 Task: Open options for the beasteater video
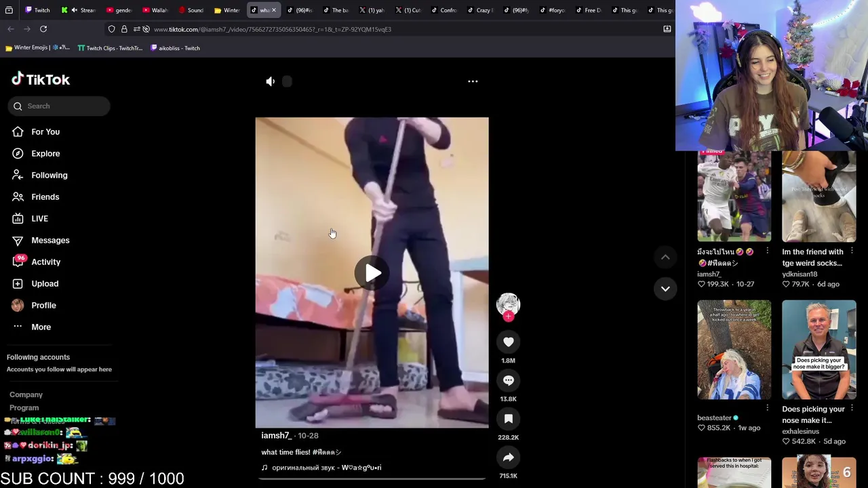[x=767, y=408]
